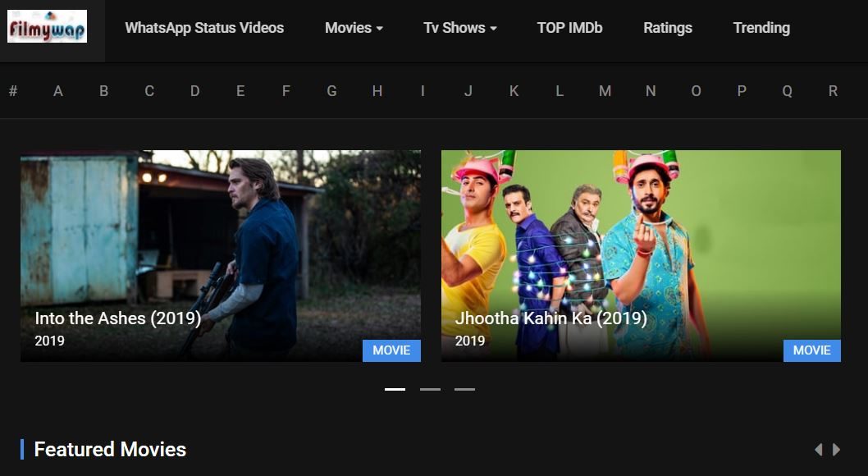Expand the Tv Shows dropdown menu
Viewport: 868px width, 476px height.
(x=459, y=28)
